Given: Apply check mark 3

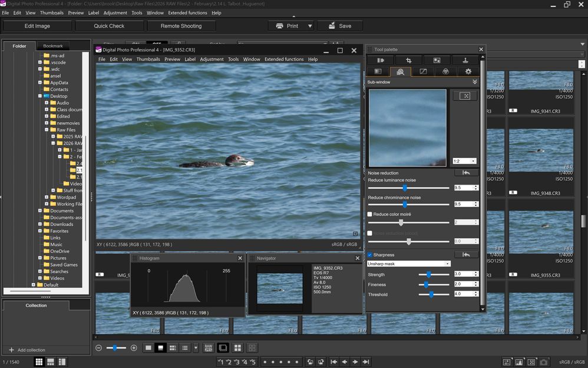Looking at the screenshot, I should tap(237, 362).
